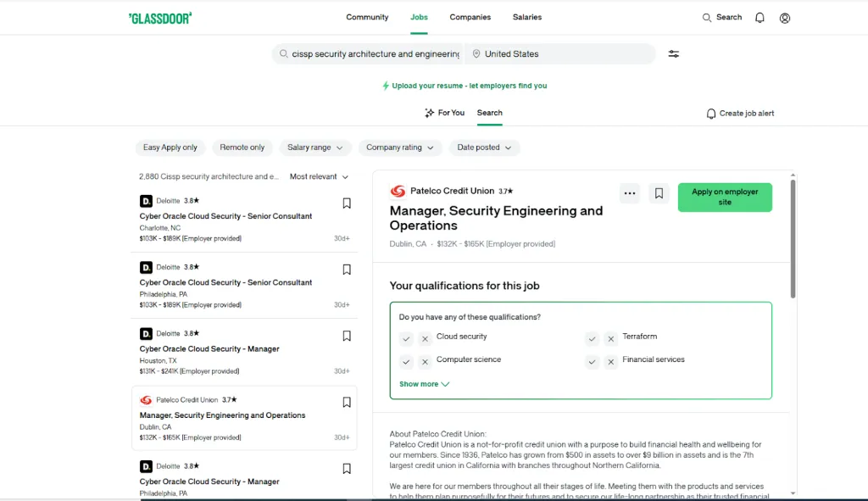Open the Company rating dropdown
The height and width of the screenshot is (501, 868).
(400, 148)
